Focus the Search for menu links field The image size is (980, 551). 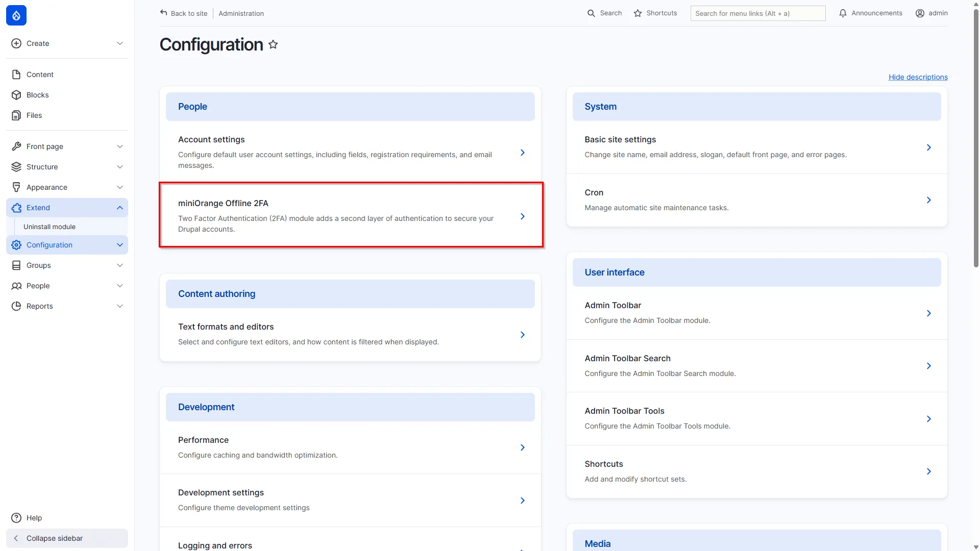click(758, 13)
